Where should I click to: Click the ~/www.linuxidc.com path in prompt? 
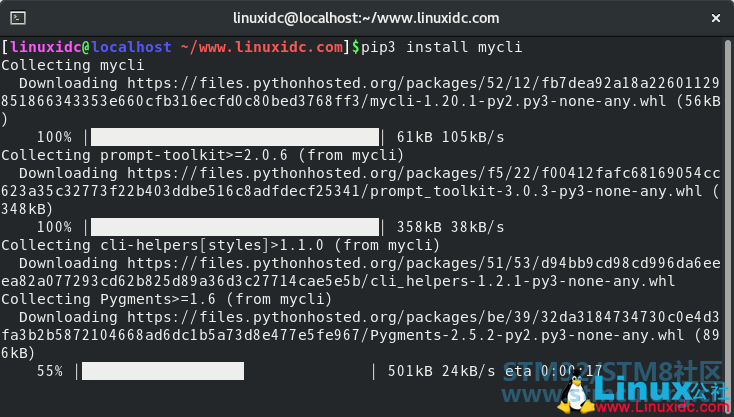pos(262,47)
